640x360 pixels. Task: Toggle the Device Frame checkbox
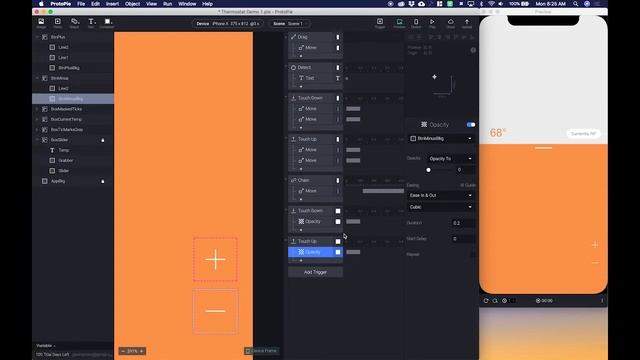click(x=248, y=351)
